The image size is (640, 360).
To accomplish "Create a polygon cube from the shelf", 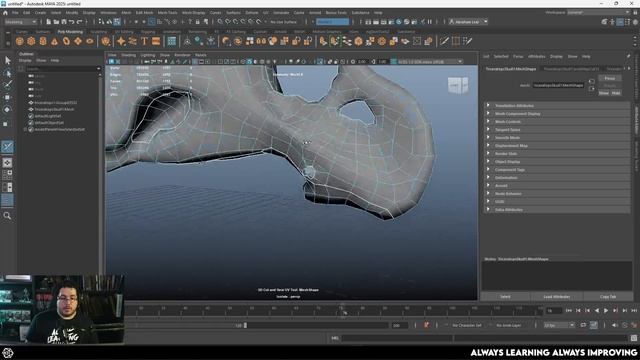I will click(x=31, y=41).
